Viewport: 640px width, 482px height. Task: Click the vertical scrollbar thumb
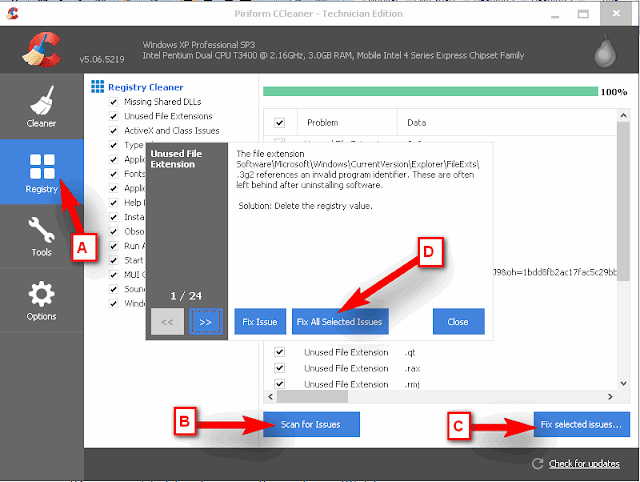tap(623, 202)
